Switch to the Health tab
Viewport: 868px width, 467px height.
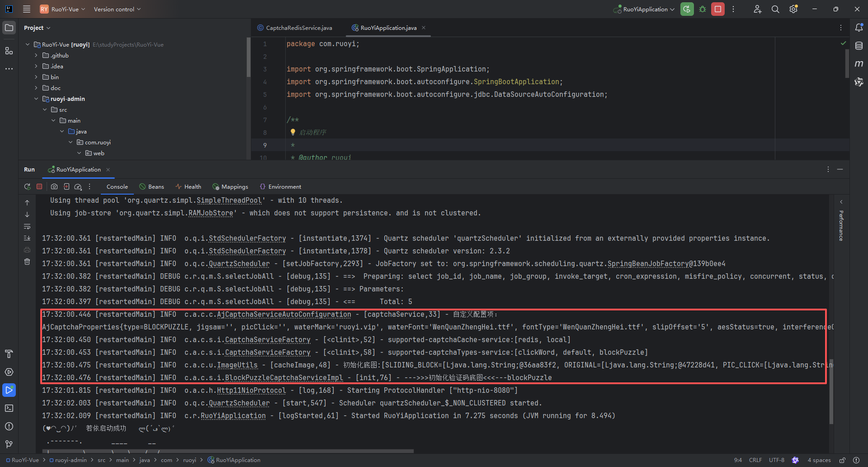click(189, 186)
